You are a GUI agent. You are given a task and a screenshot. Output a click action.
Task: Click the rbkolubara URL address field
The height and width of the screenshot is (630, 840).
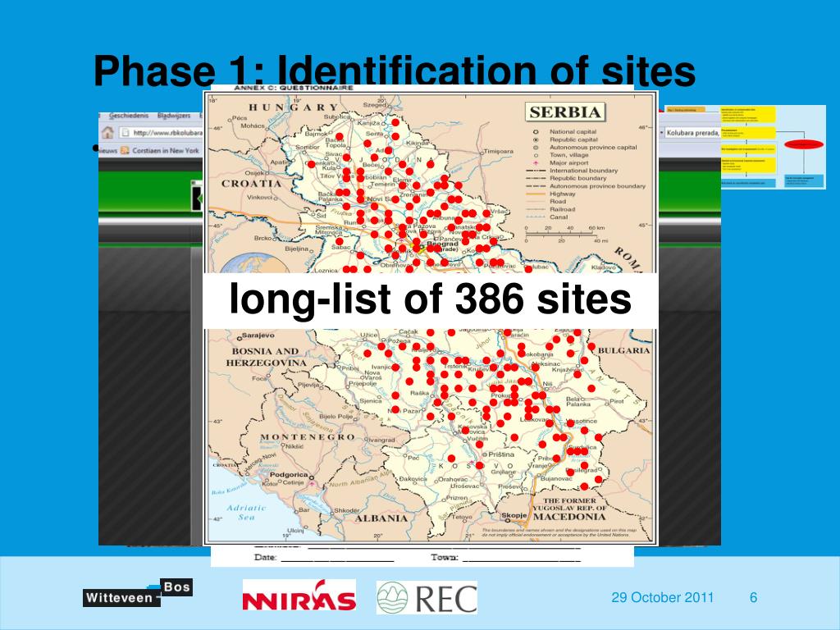(161, 132)
